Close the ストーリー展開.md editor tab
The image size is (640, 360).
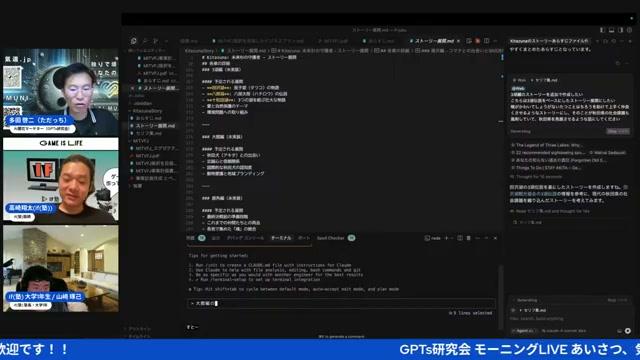click(x=458, y=41)
